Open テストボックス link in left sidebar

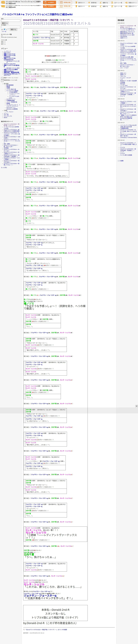pos(8,116)
